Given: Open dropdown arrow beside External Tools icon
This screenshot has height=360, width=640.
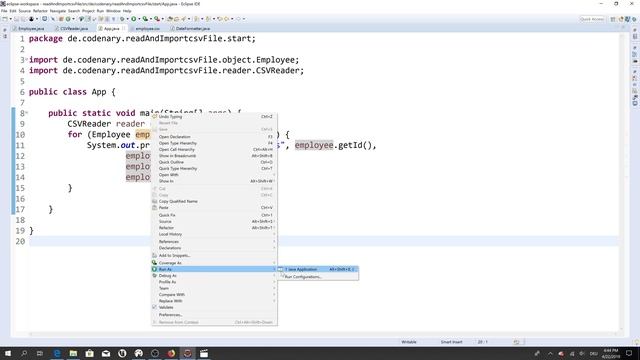Looking at the screenshot, I should pos(162,19).
